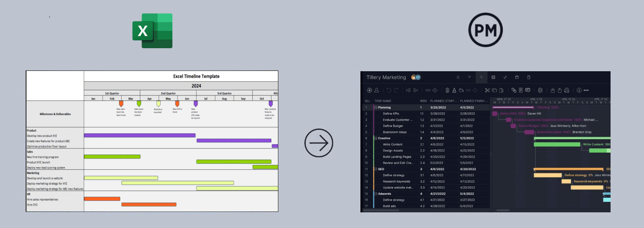Click the Redo arrow icon

(396, 90)
